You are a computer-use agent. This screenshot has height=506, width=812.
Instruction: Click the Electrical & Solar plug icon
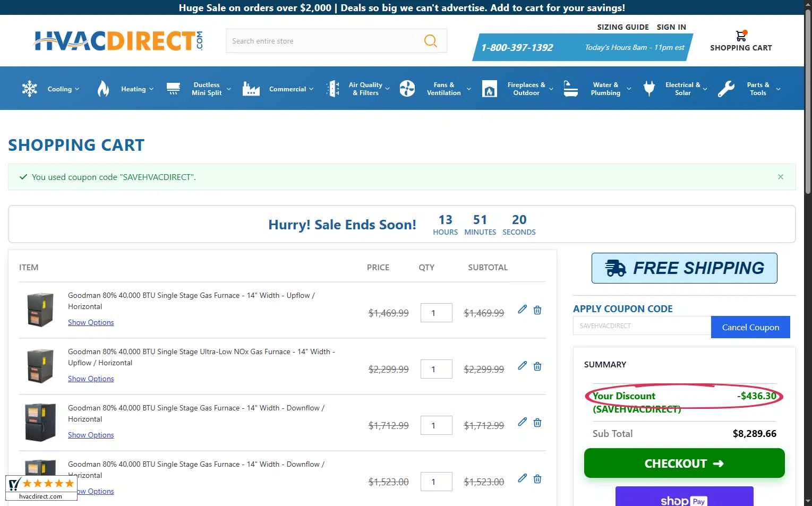pyautogui.click(x=649, y=89)
